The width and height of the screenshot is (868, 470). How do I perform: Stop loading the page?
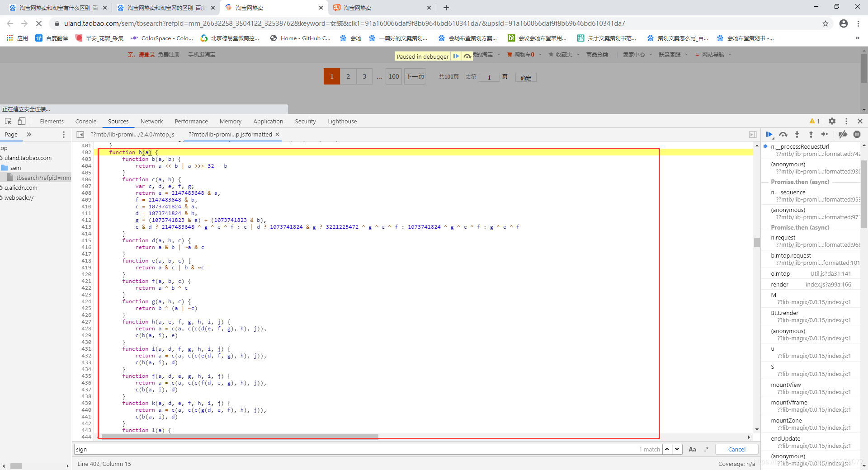pyautogui.click(x=39, y=23)
